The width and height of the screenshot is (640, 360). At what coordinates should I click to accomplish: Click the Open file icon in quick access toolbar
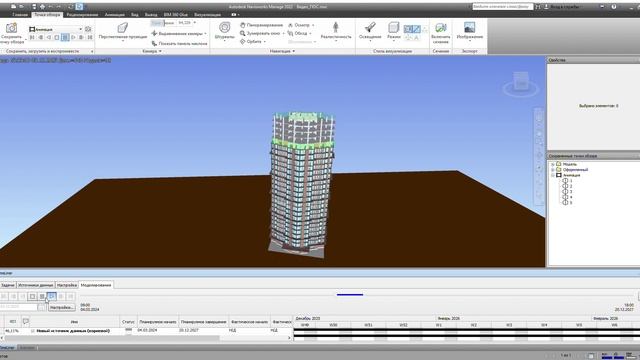coord(22,7)
